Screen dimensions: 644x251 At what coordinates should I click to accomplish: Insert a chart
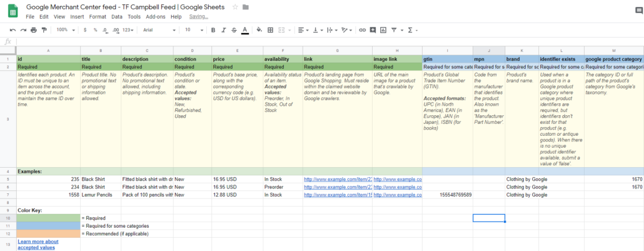pos(383,30)
